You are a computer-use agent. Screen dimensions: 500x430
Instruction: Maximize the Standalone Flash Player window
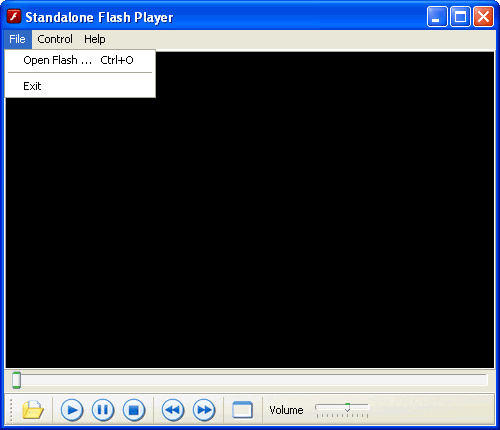pyautogui.click(x=460, y=16)
